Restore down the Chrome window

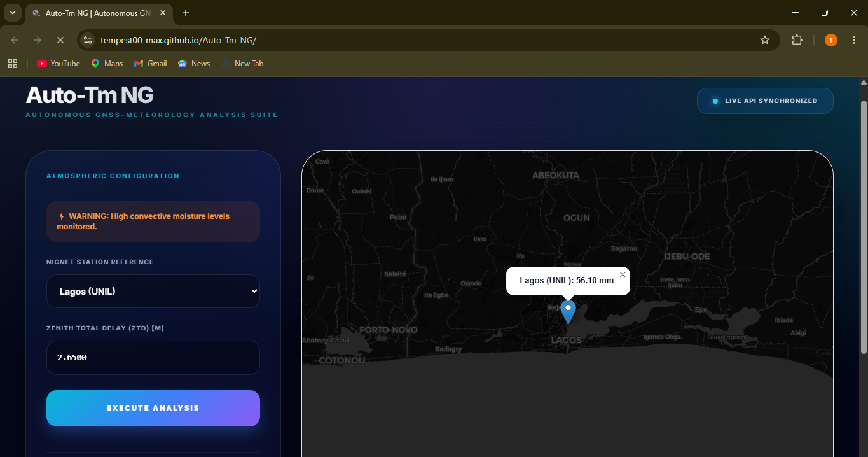click(x=825, y=13)
